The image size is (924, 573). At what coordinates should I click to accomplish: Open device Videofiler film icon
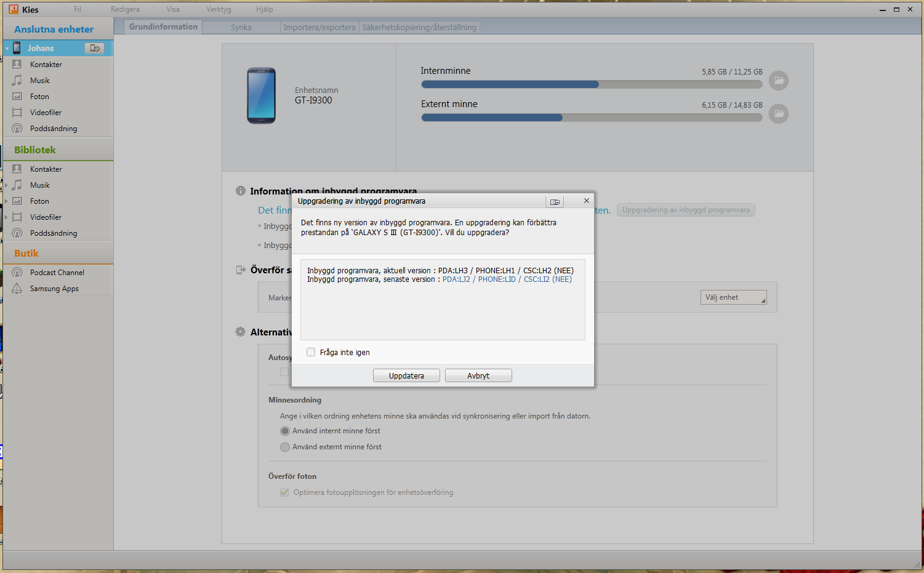coord(17,112)
